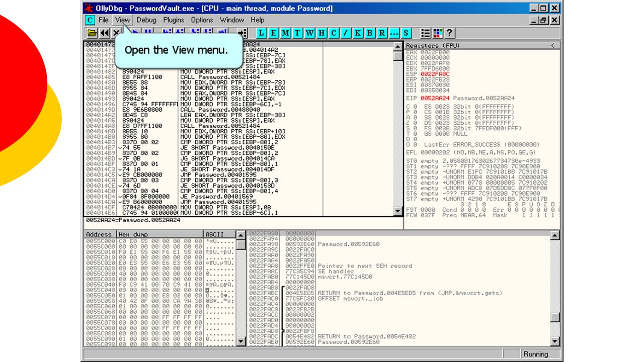The image size is (644, 362).
Task: Open Appearance options color grid icon
Action: [438, 33]
